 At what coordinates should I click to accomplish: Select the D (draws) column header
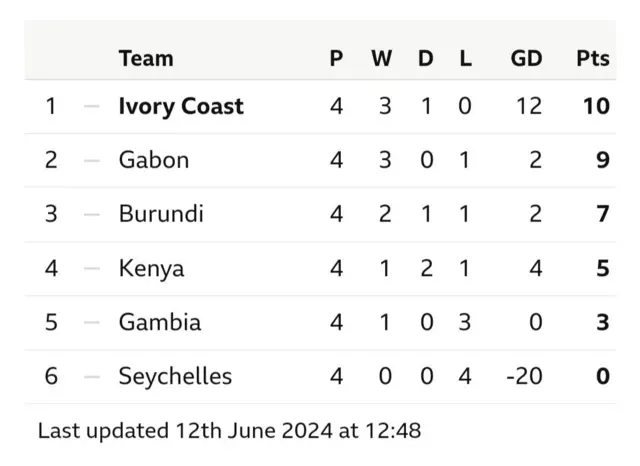click(426, 58)
